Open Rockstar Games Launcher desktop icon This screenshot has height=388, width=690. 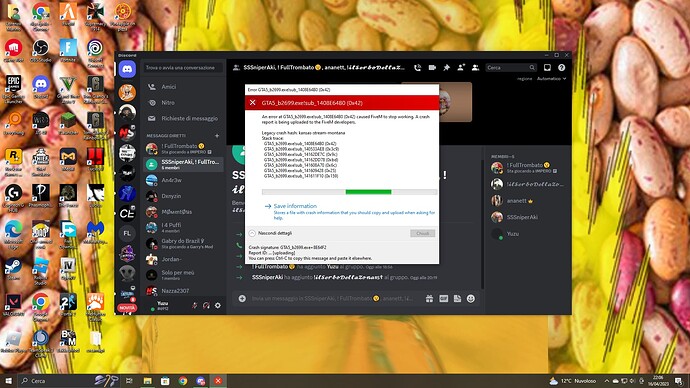[14, 162]
